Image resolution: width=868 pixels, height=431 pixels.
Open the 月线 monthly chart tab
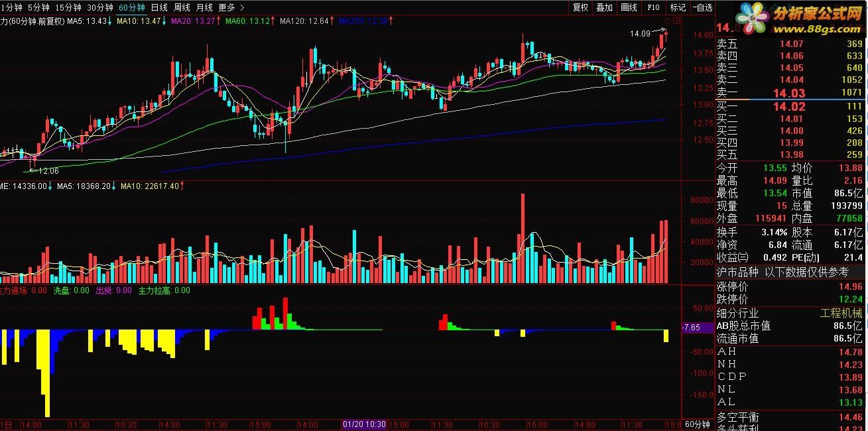204,7
